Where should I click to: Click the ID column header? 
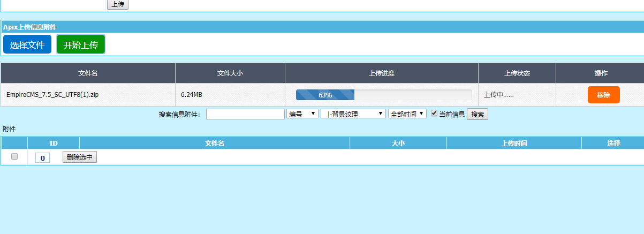[x=54, y=143]
